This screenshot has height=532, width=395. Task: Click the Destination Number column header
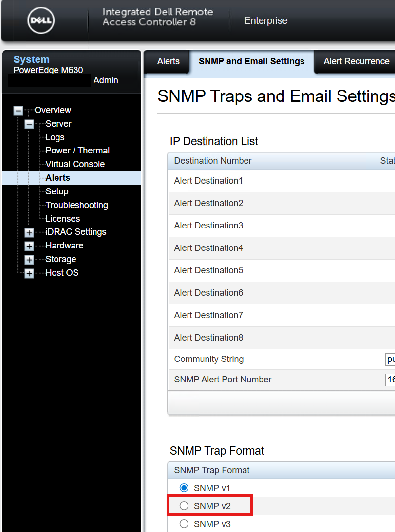271,161
